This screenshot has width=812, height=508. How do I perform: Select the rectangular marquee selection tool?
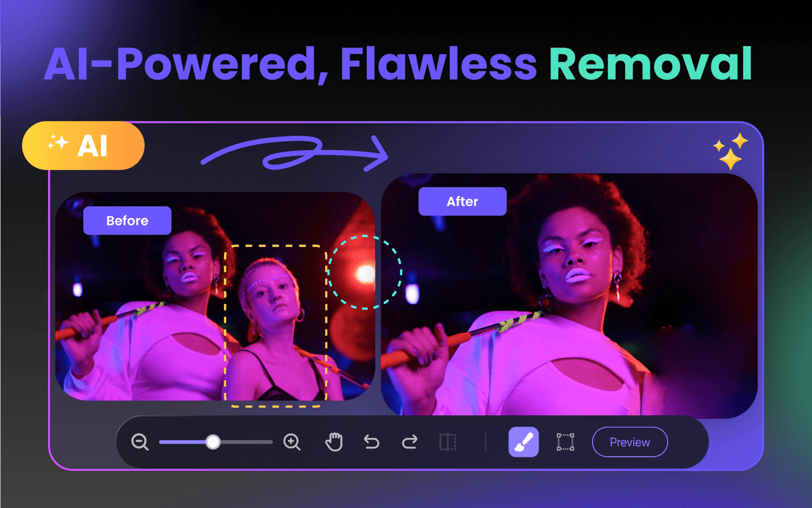coord(565,442)
